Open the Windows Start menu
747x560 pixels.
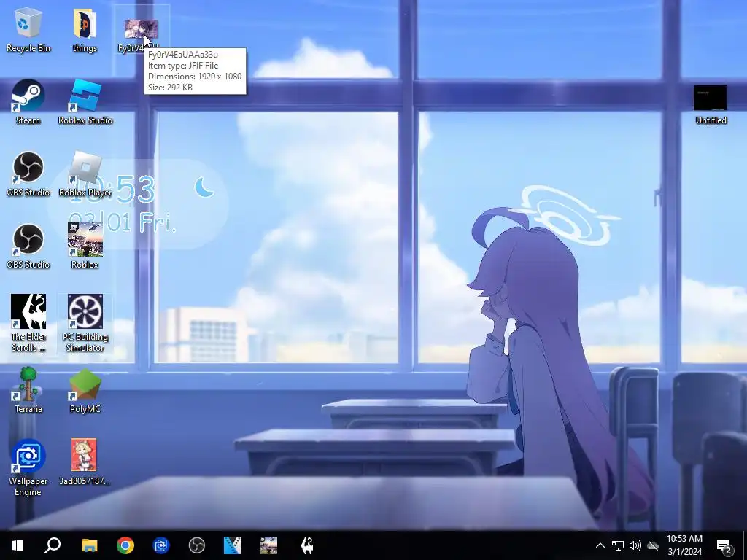[18, 545]
